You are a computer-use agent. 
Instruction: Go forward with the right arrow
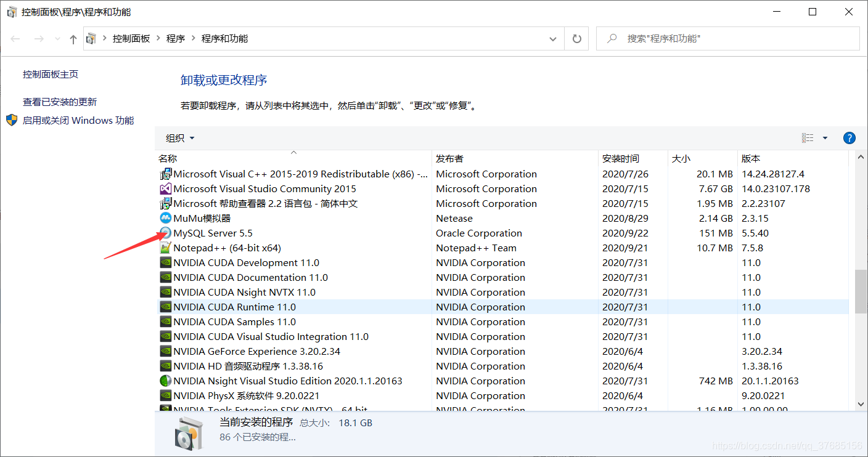(38, 39)
